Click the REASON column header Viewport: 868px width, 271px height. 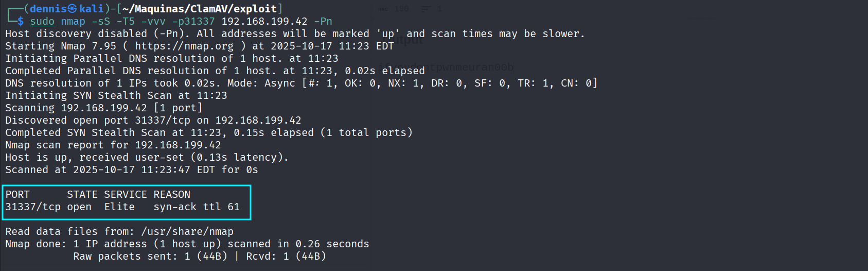[x=172, y=194]
